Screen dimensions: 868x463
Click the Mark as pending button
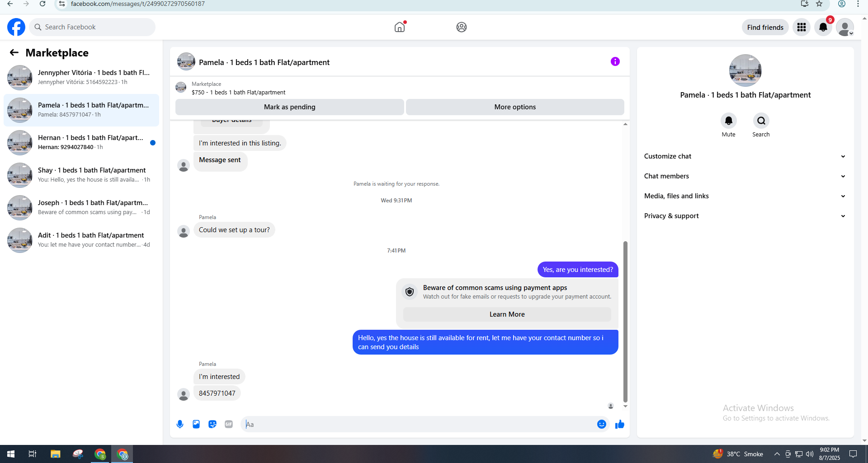pyautogui.click(x=289, y=107)
